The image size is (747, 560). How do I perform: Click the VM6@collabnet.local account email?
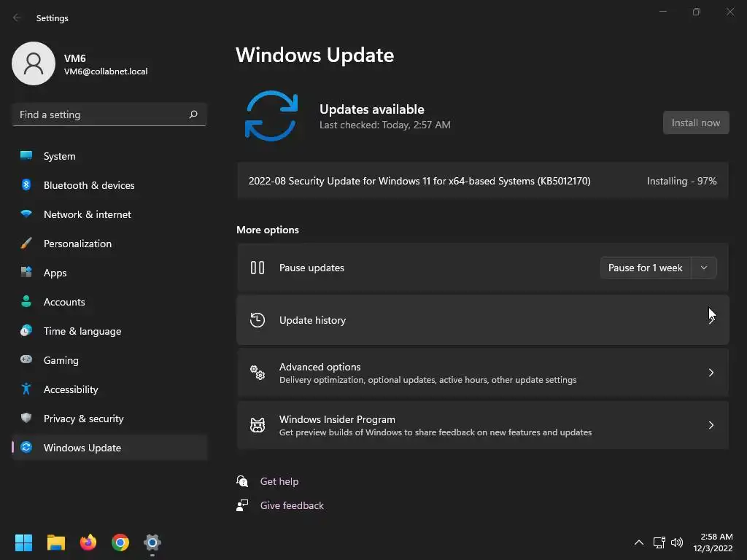106,71
